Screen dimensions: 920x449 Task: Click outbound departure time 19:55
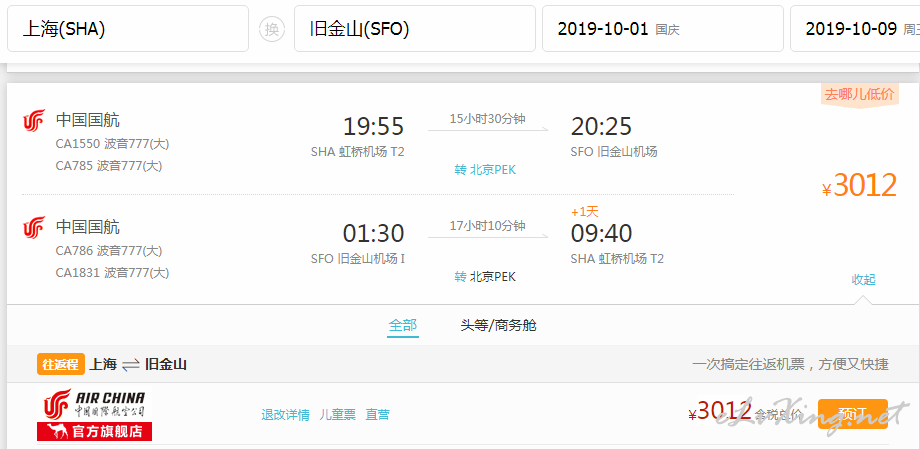pyautogui.click(x=374, y=127)
